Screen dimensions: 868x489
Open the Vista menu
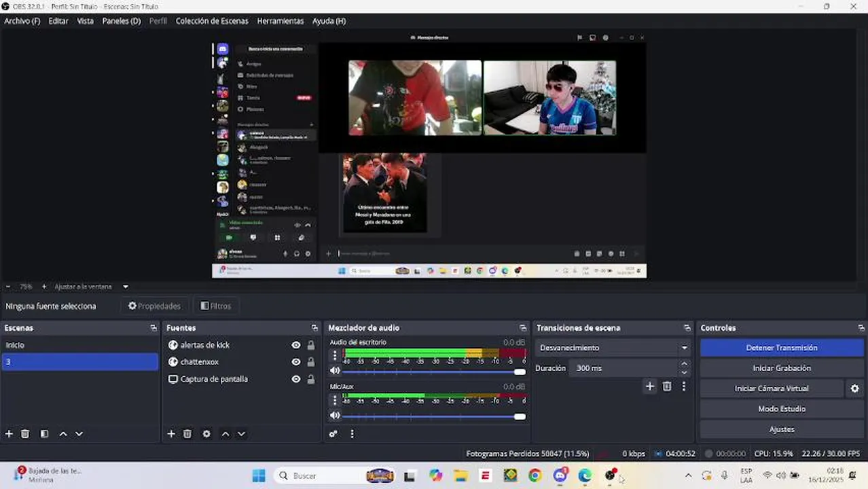[x=86, y=21]
